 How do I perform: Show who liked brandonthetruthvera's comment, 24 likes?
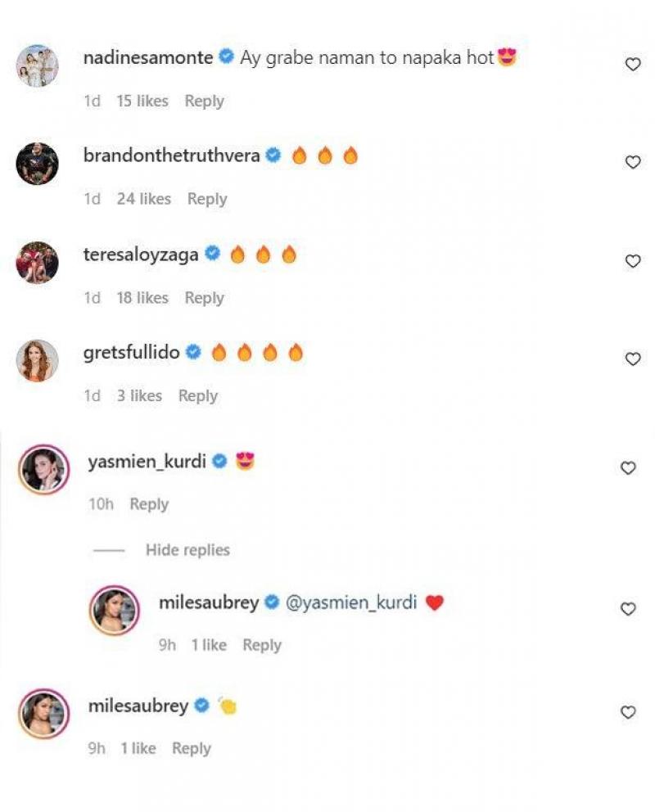coord(143,199)
